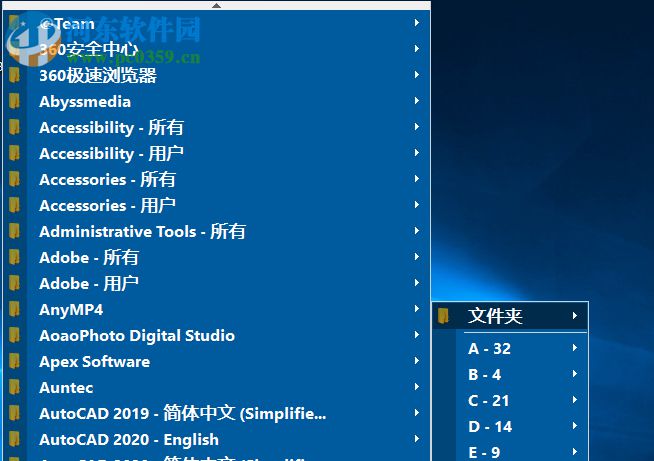654x461 pixels.
Task: Expand submenu arrow for 360极速浏览器
Action: [417, 75]
